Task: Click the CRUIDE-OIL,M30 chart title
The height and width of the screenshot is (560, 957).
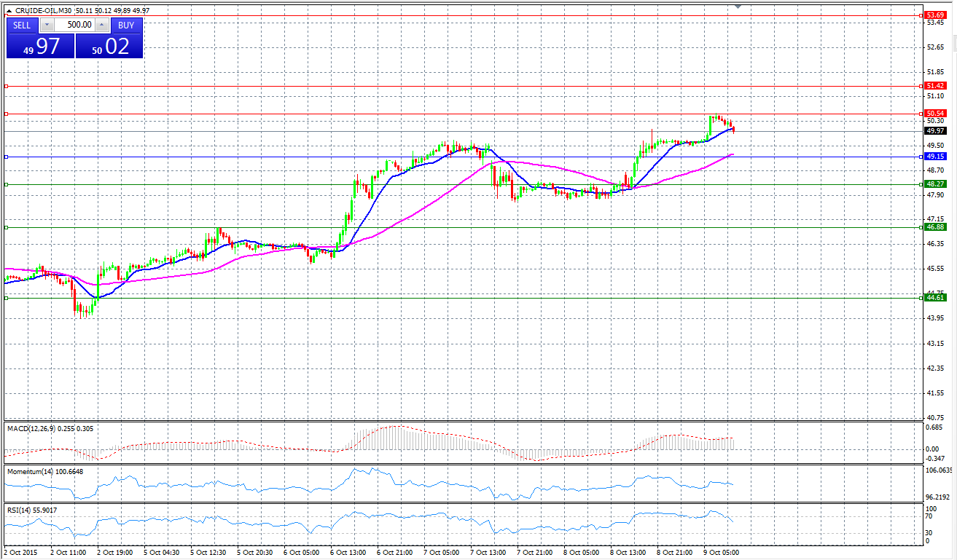Action: pos(43,11)
